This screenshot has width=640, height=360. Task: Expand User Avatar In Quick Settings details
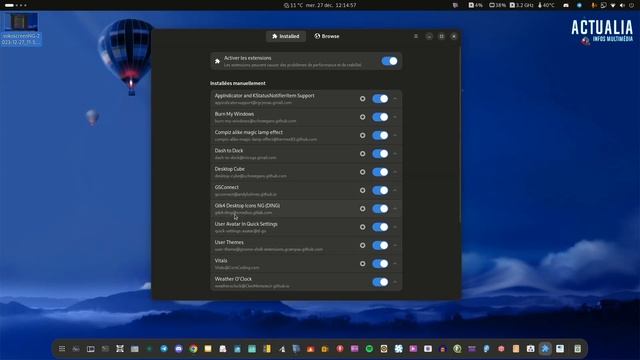click(395, 227)
